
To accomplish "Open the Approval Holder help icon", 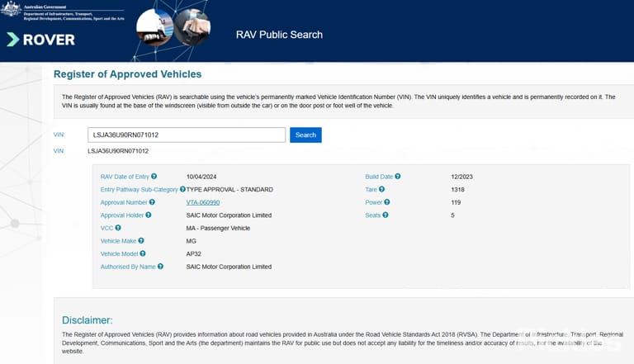I will tap(149, 215).
